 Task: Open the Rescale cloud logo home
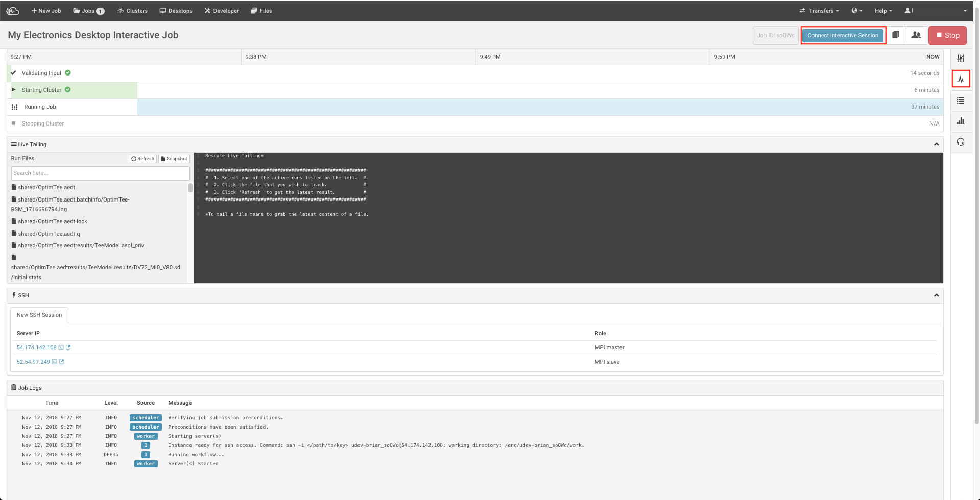pyautogui.click(x=13, y=11)
